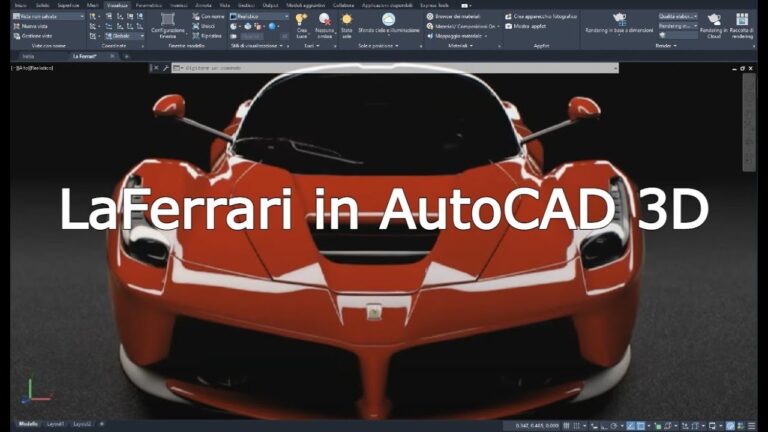768x432 pixels.
Task: Open the Browser dei materiali
Action: click(453, 16)
